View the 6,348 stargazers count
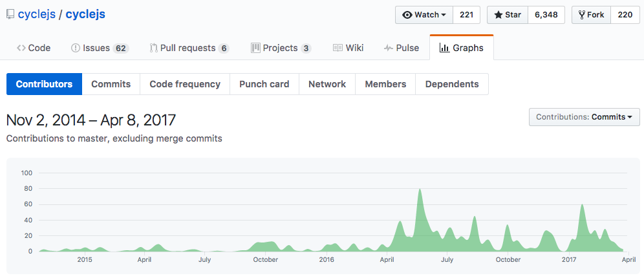Screen dimensions: 644x280 [546, 15]
